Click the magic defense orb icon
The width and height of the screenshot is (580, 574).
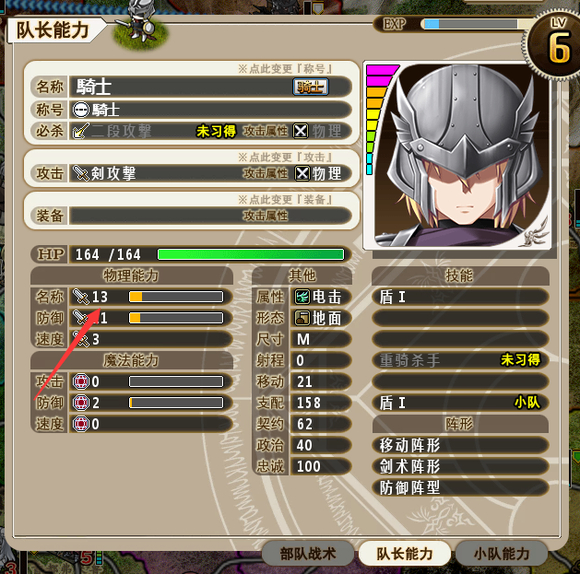(81, 402)
